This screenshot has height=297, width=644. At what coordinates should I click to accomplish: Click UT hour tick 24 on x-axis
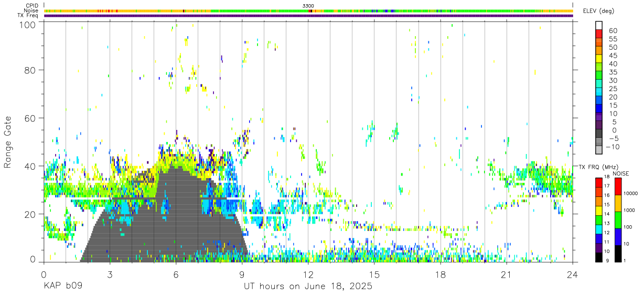coord(573,274)
